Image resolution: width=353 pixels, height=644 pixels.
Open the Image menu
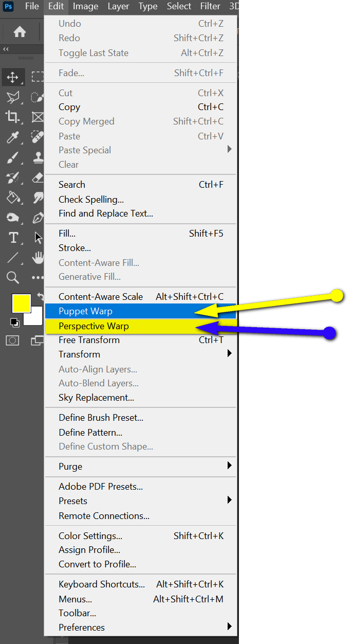tap(85, 6)
